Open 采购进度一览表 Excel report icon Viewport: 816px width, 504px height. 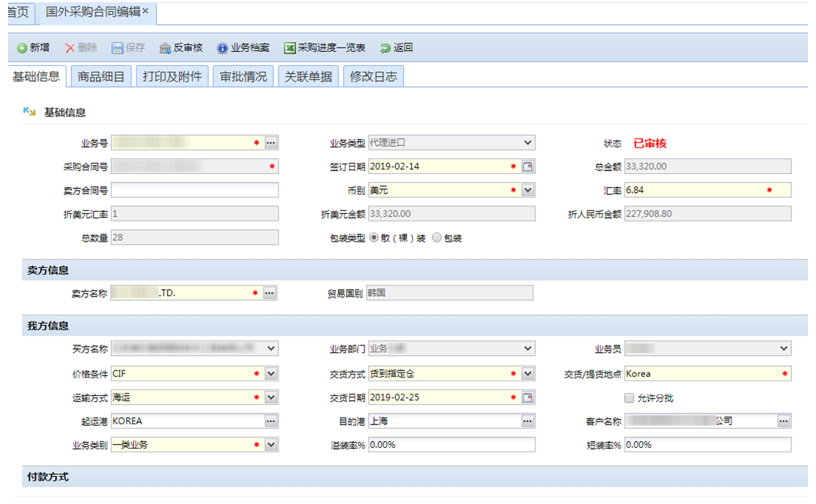tap(289, 48)
